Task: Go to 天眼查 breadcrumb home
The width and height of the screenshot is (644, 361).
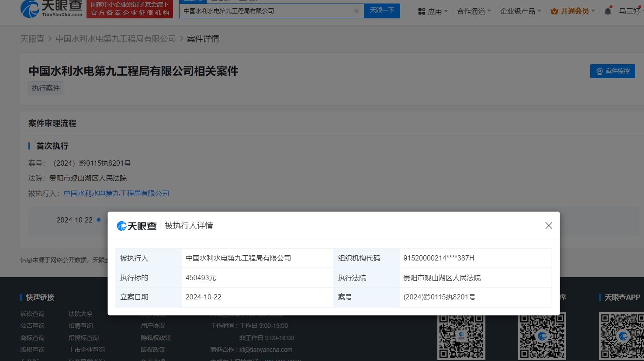Action: click(32, 39)
